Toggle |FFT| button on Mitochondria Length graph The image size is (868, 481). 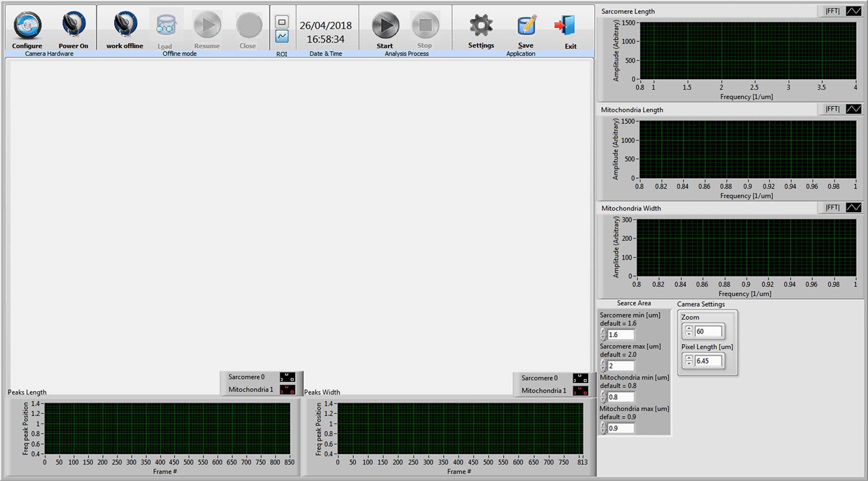pos(832,109)
